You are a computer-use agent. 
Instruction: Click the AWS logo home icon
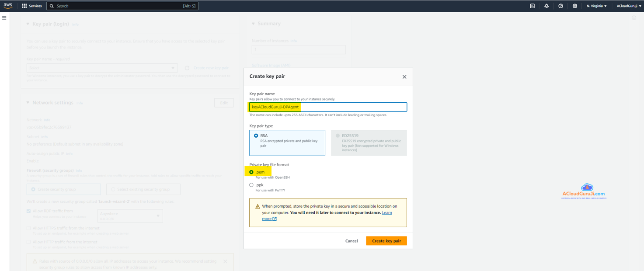click(8, 6)
